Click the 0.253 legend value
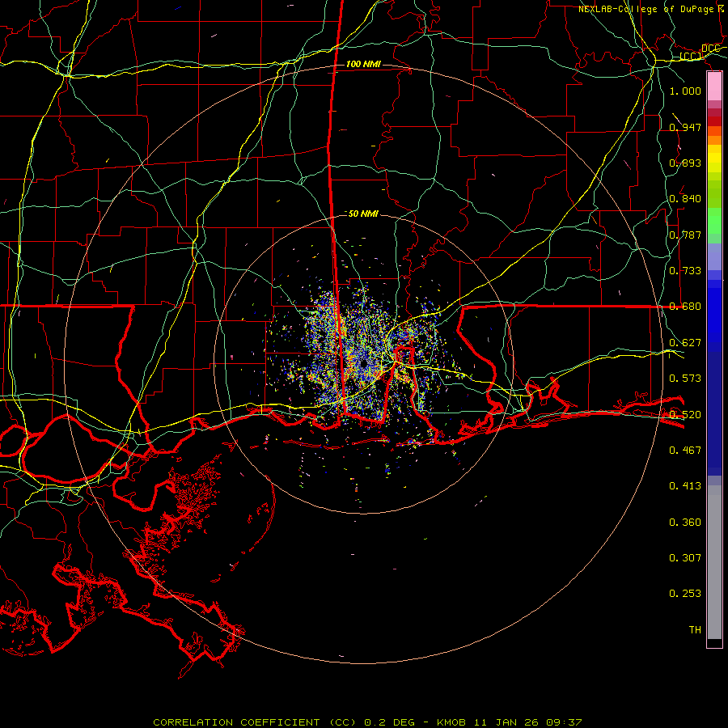728x728 pixels. (685, 594)
